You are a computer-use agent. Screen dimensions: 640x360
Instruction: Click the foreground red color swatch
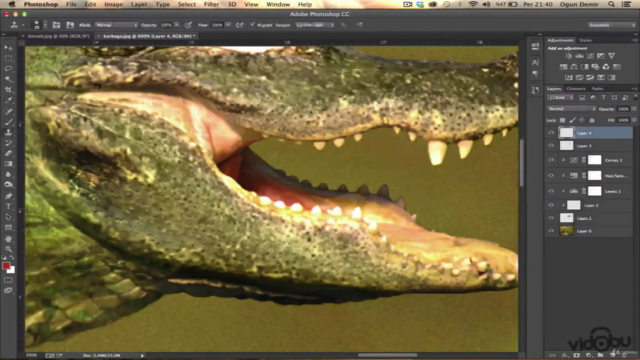coord(6,266)
